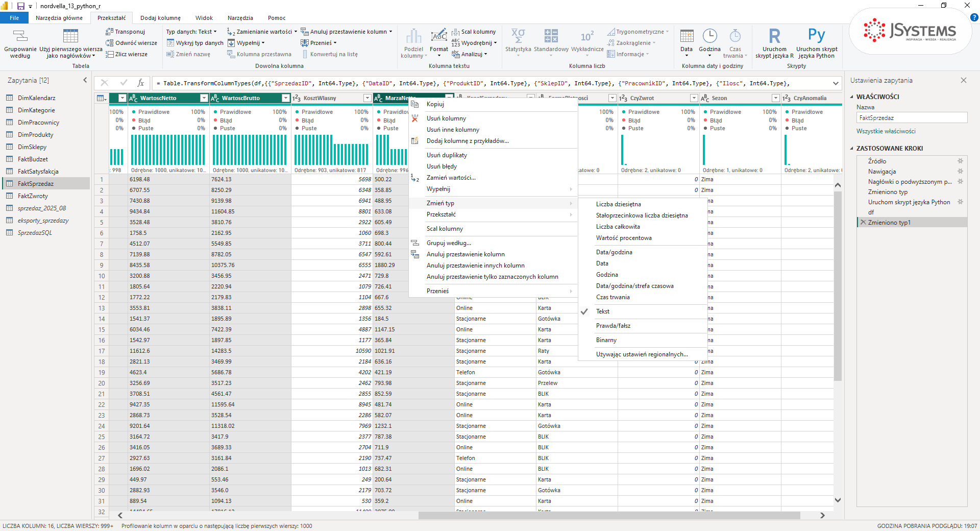Open KosztWlasny column filter dropdown

[367, 98]
